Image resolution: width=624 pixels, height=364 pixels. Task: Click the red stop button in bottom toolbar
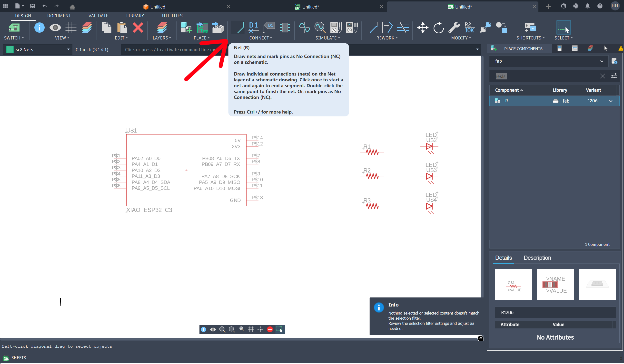[x=270, y=329]
